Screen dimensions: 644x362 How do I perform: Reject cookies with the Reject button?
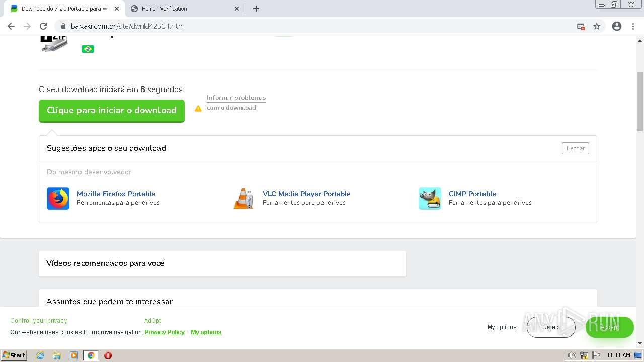coord(551,327)
